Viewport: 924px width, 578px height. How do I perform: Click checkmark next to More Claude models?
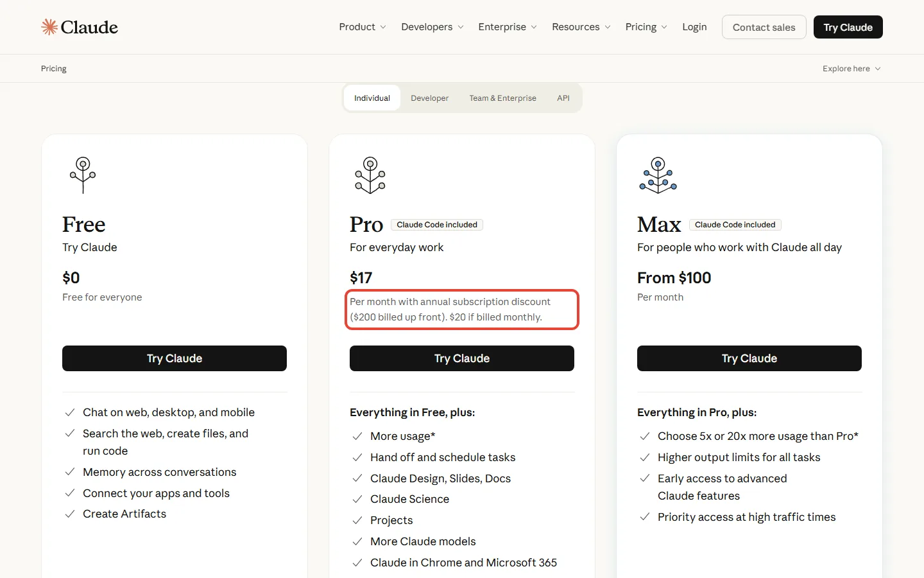tap(357, 541)
